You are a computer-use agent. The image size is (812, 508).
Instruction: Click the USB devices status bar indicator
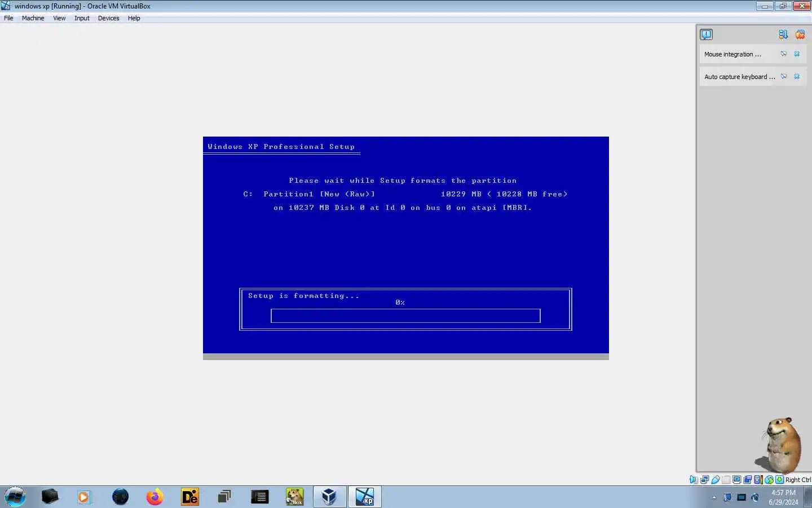point(716,480)
